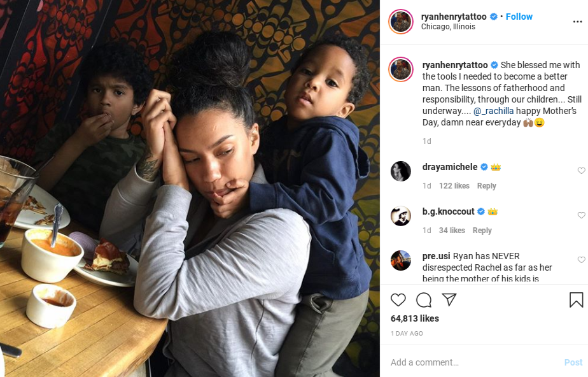
Task: Open pre.usi's profile avatar
Action: [x=401, y=260]
